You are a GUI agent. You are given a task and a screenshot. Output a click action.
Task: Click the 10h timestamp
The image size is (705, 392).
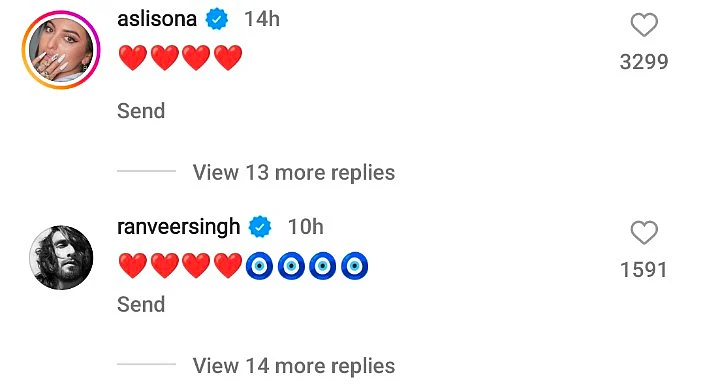click(306, 227)
